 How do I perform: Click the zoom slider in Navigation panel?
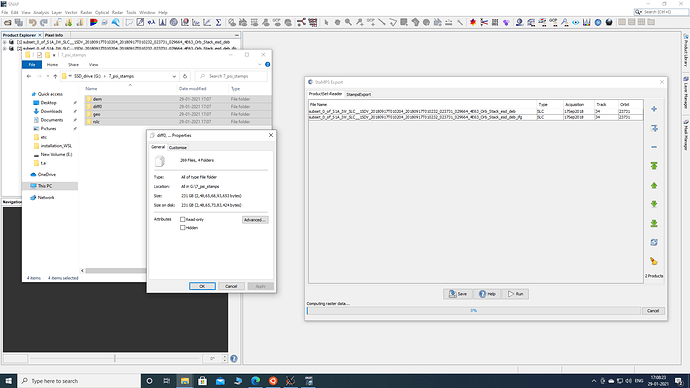(114, 359)
